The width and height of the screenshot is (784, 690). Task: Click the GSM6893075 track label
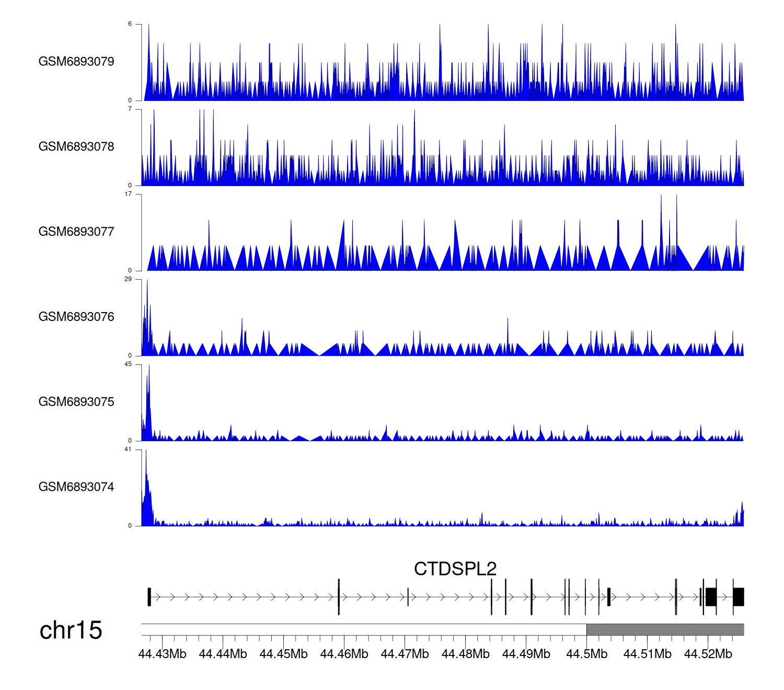pos(76,402)
